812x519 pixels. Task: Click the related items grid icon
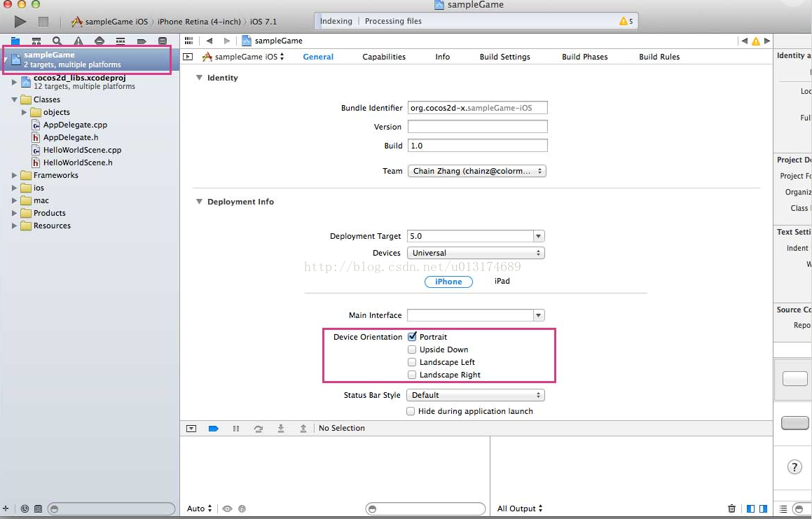(188, 41)
